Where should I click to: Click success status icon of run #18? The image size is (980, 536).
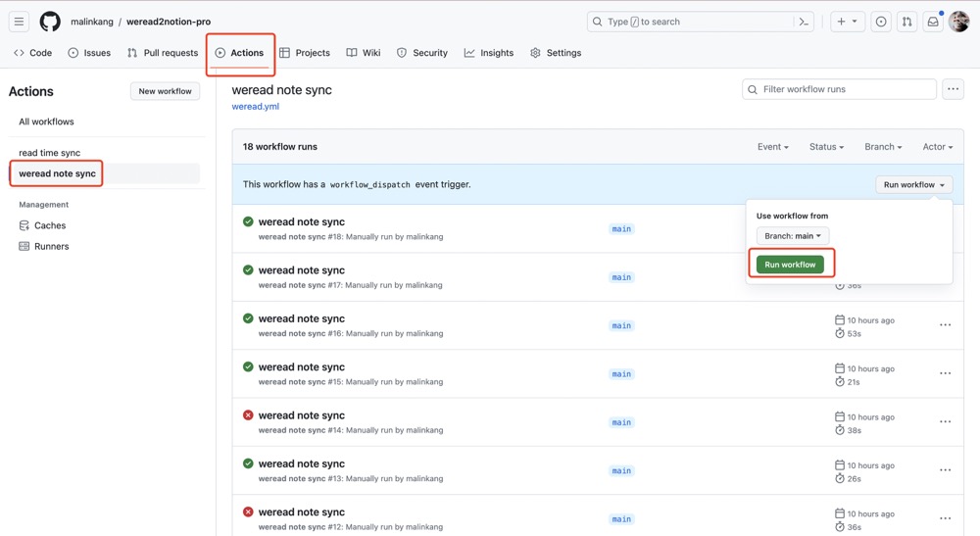click(x=248, y=221)
